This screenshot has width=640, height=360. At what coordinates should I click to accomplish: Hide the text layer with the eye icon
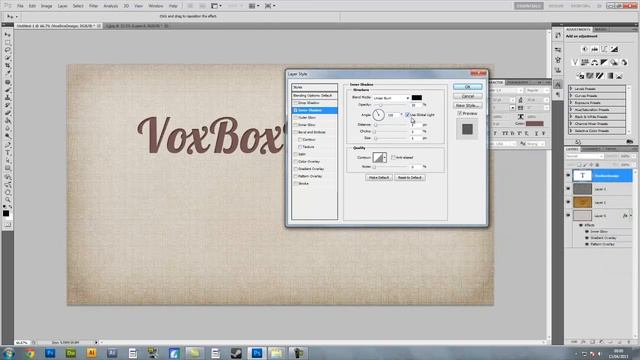(x=568, y=176)
